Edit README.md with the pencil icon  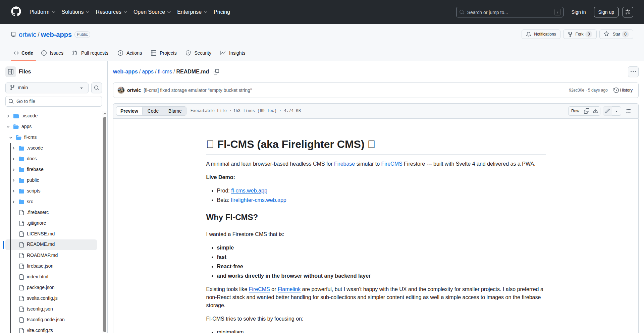[607, 111]
